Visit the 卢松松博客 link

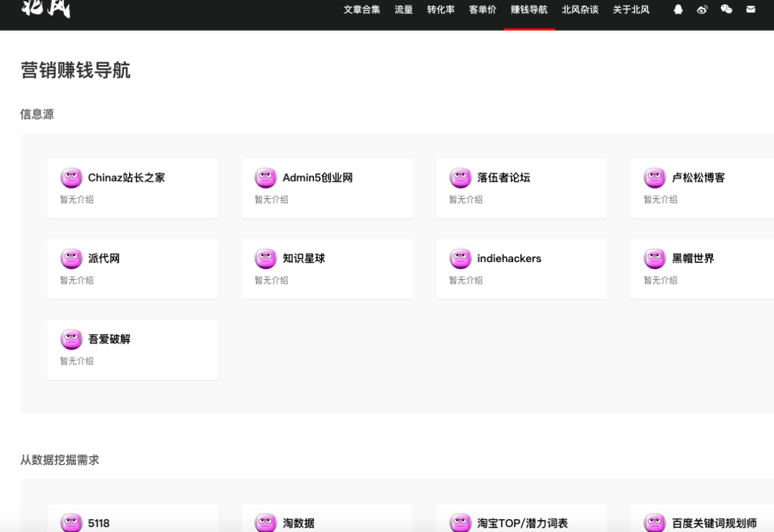tap(698, 178)
